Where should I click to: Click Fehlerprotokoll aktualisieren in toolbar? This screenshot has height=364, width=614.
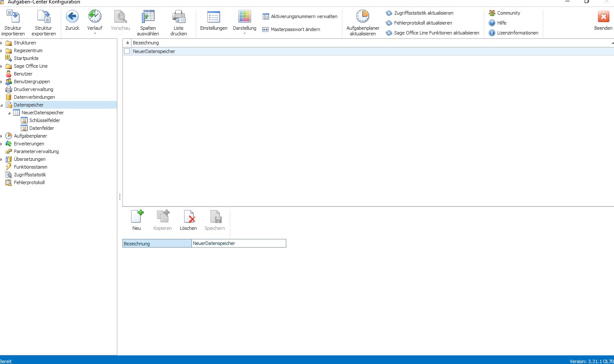(419, 23)
